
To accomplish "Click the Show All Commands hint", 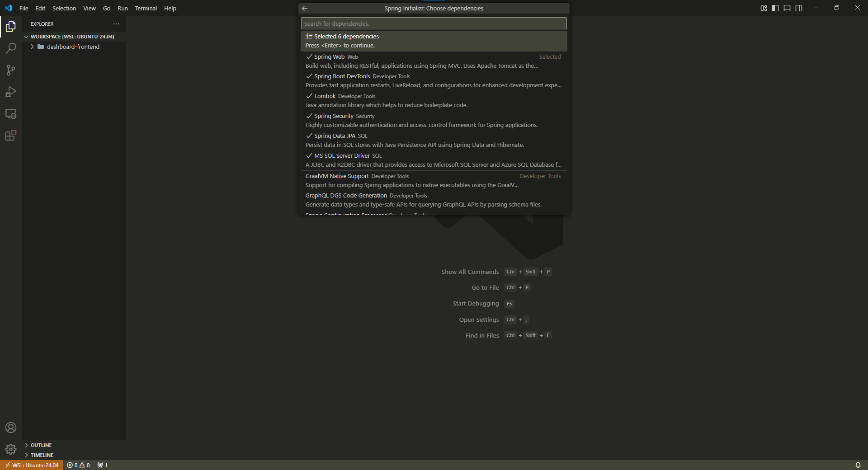I will tap(470, 272).
